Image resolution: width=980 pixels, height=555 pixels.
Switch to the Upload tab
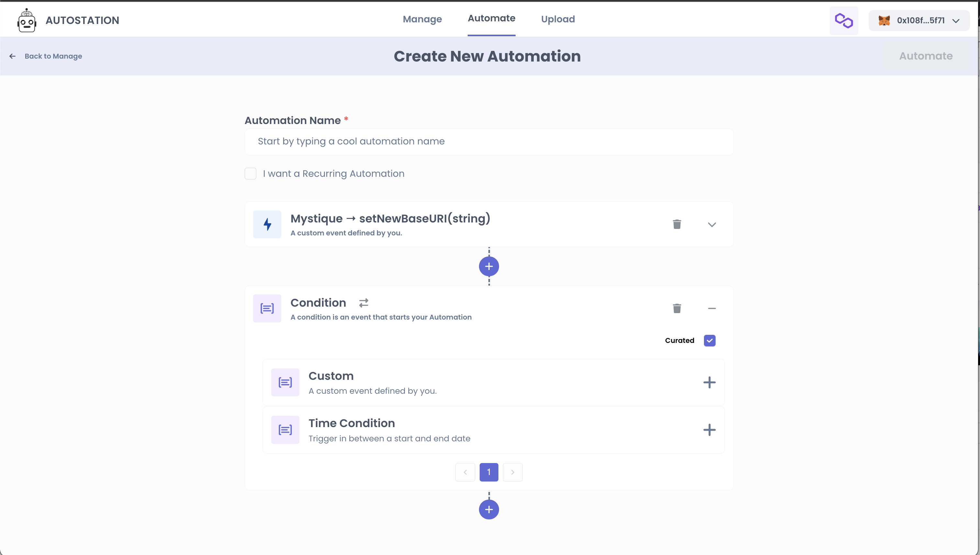(558, 19)
